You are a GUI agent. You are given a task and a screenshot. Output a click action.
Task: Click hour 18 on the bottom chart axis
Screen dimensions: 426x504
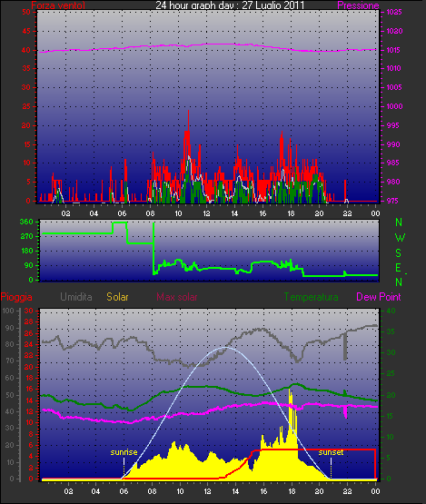pyautogui.click(x=292, y=491)
